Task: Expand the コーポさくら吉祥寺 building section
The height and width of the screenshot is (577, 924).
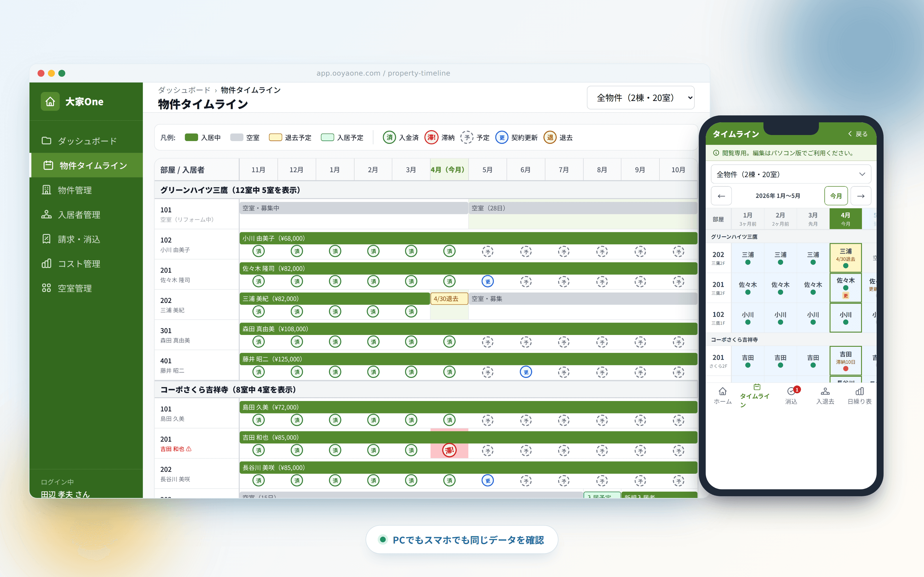Action: tap(228, 390)
